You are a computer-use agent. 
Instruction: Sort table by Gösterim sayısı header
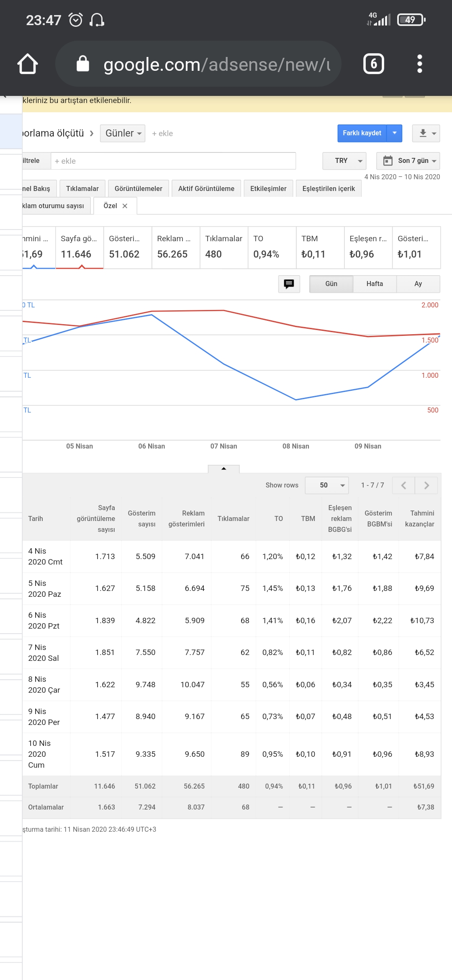141,519
